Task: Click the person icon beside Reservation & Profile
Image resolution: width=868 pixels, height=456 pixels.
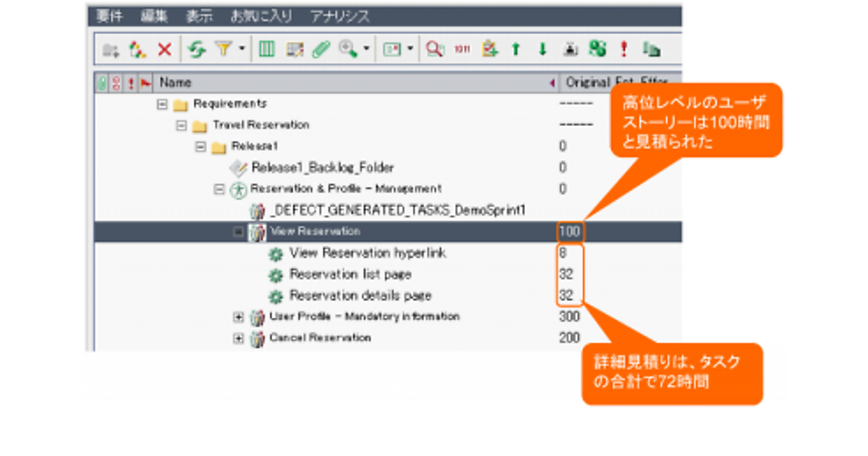Action: click(x=239, y=189)
